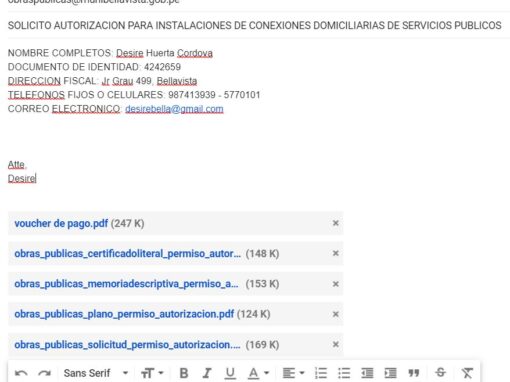This screenshot has width=510, height=382.
Task: Remove the voucher de pago.pdf attachment
Action: tap(336, 223)
